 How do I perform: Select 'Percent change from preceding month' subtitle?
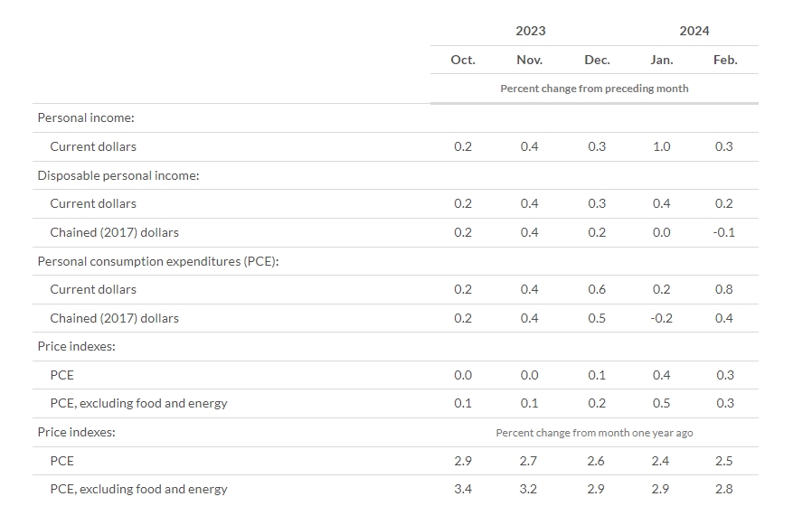[594, 89]
